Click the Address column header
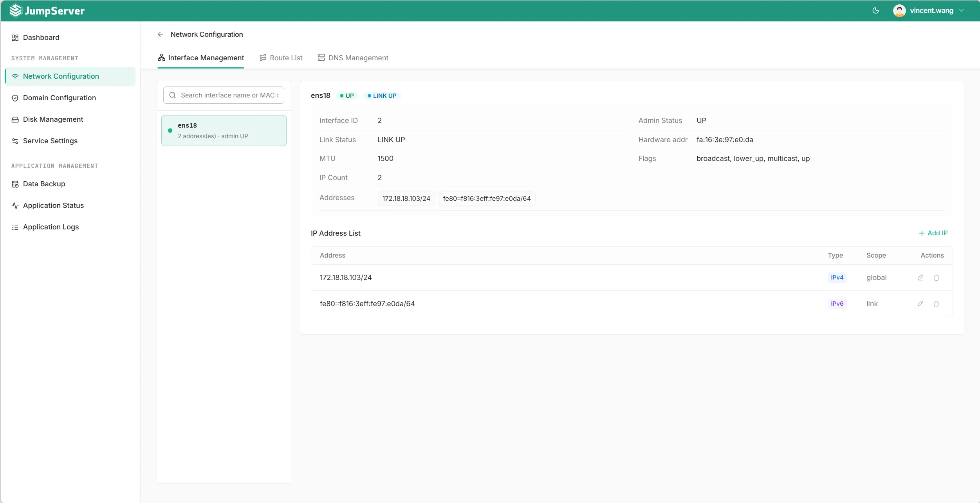The width and height of the screenshot is (980, 503). (332, 256)
